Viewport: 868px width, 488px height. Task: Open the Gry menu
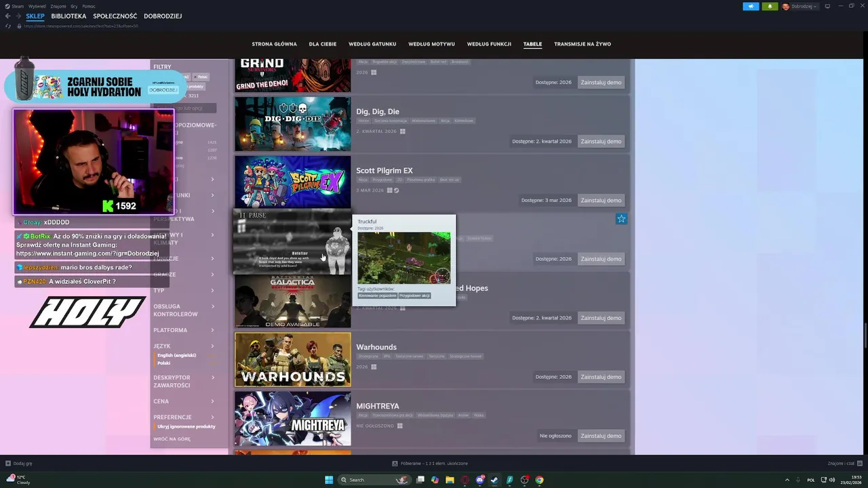click(x=74, y=6)
